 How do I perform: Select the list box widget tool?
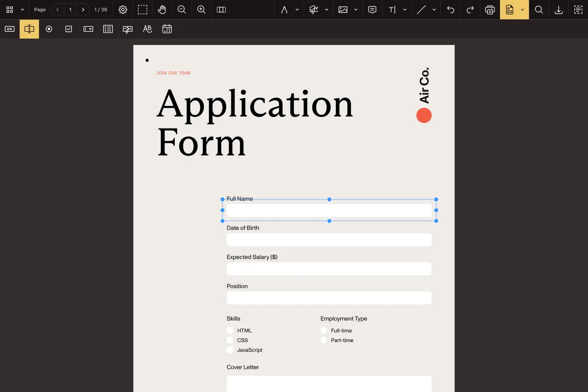tap(108, 29)
